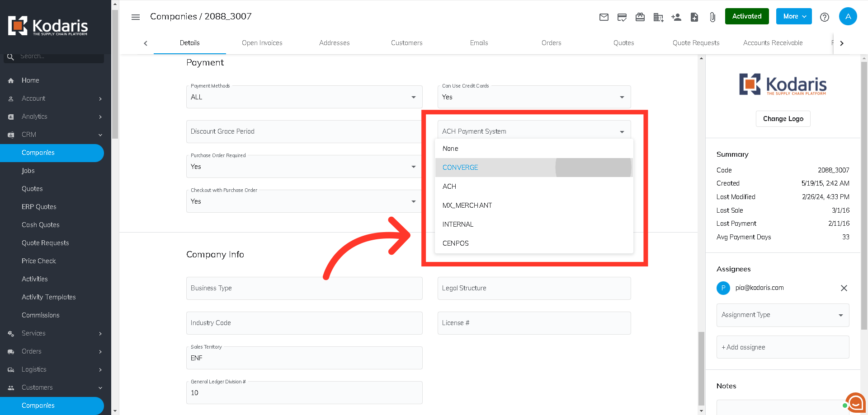Screen dimensions: 868x415
Task: Switch to the Quote Requests tab
Action: 696,43
